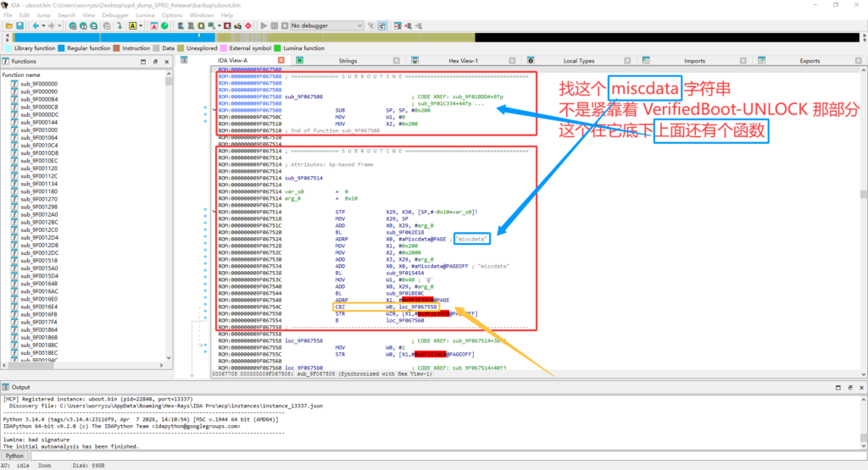Click the red triangle toolbar icon

(154, 26)
